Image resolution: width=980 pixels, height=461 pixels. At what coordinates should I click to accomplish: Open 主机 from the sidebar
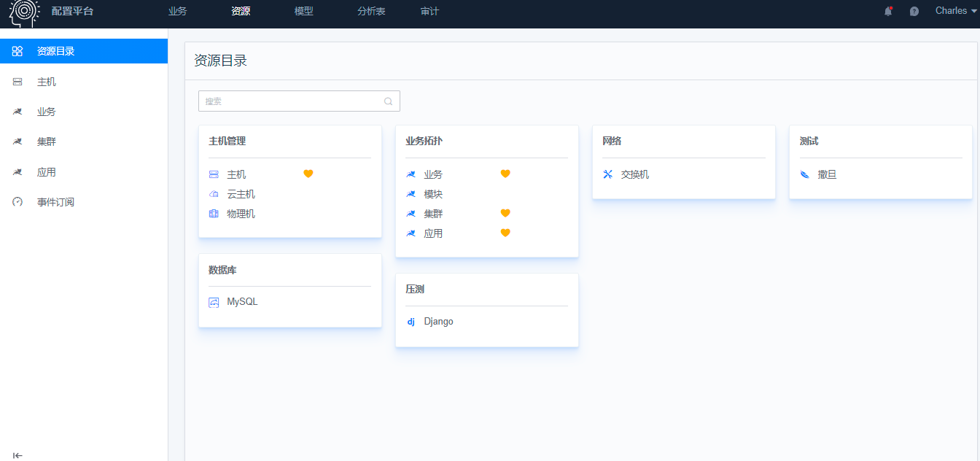(84, 82)
